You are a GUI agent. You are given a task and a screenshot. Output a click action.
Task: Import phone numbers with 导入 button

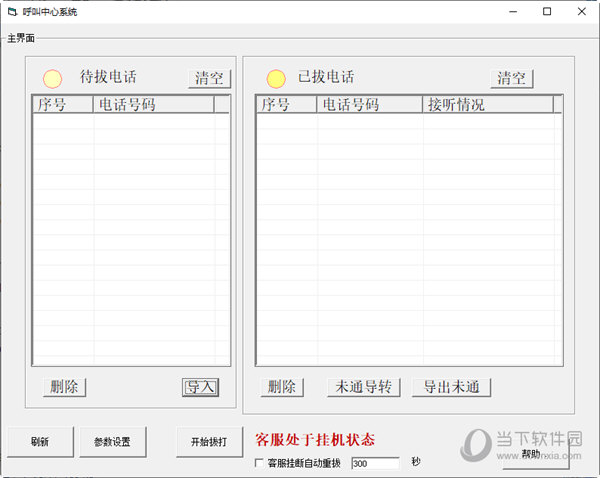pyautogui.click(x=200, y=387)
